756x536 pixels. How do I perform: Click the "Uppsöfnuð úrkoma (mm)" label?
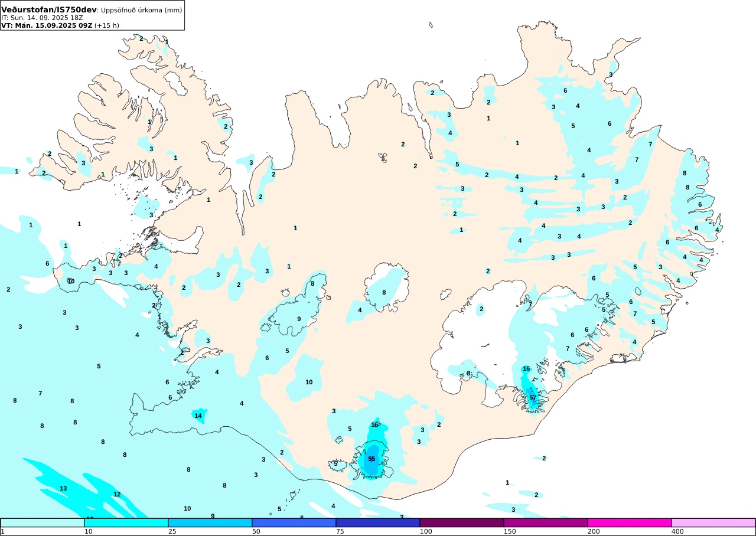[x=141, y=10]
